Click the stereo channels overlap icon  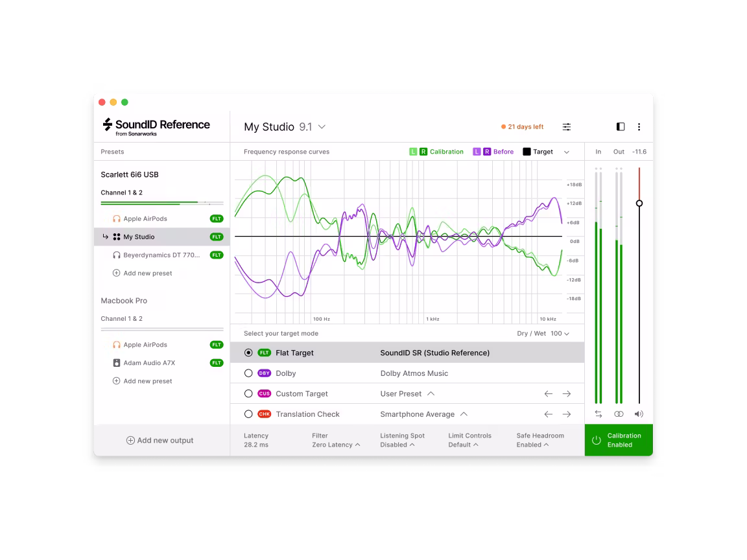pyautogui.click(x=618, y=414)
